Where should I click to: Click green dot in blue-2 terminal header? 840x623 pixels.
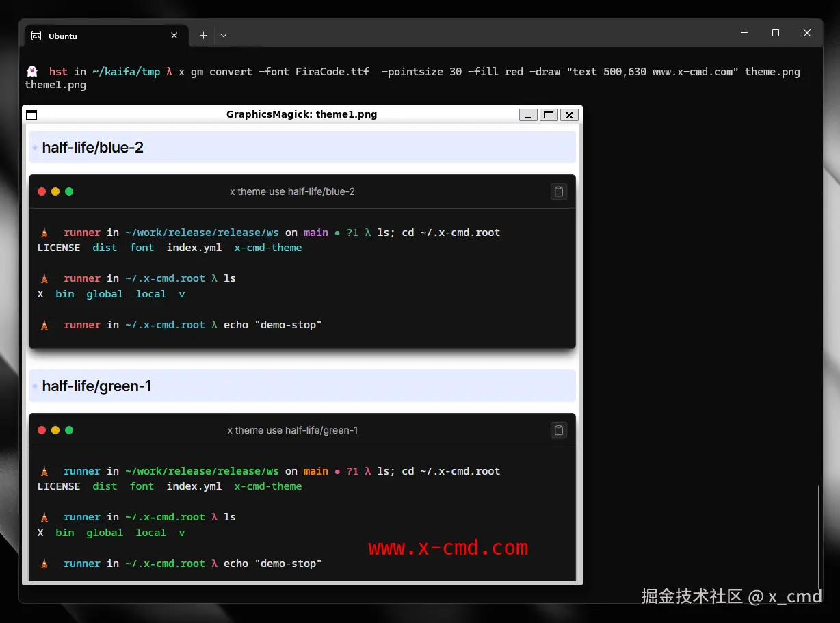coord(69,191)
